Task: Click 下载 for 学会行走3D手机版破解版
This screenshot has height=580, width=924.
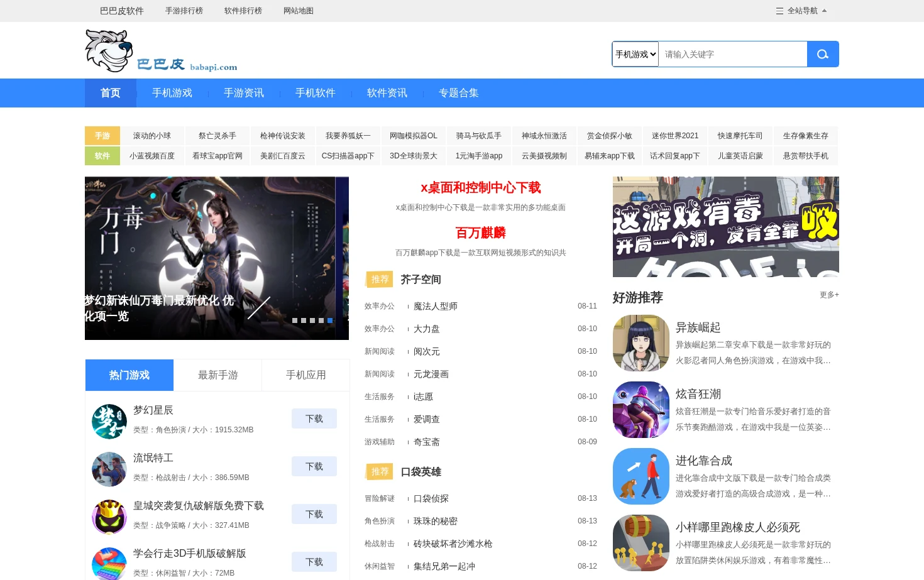Action: (314, 562)
